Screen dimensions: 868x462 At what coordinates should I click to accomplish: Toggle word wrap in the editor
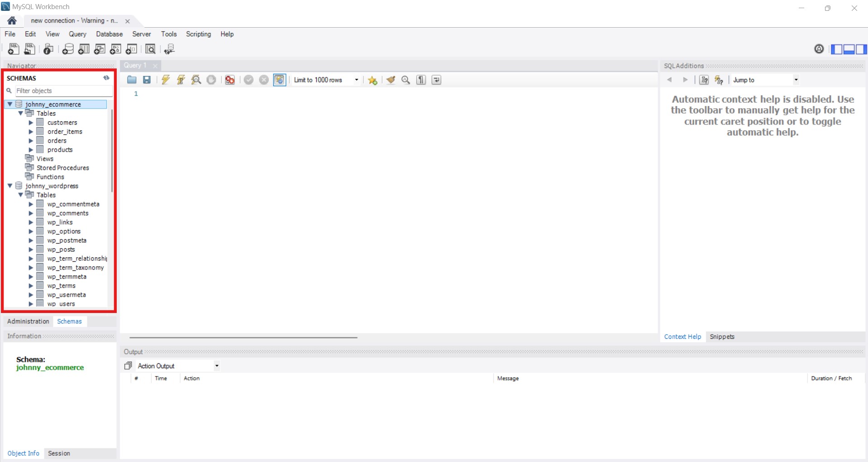click(436, 80)
